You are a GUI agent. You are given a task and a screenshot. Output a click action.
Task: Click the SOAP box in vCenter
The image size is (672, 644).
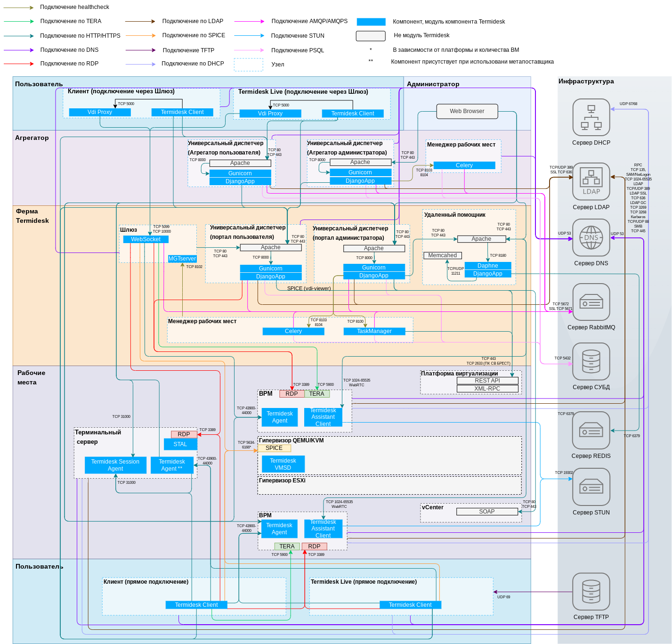(487, 512)
